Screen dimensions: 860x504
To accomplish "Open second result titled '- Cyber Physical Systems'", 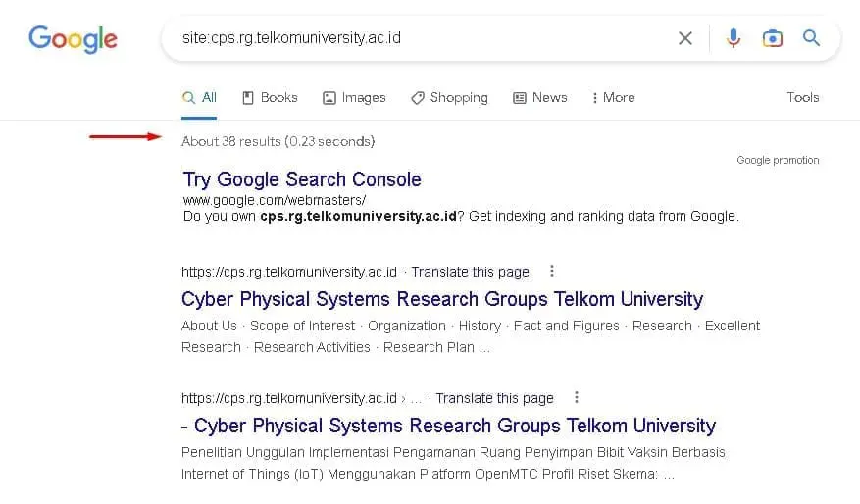I will click(x=449, y=426).
